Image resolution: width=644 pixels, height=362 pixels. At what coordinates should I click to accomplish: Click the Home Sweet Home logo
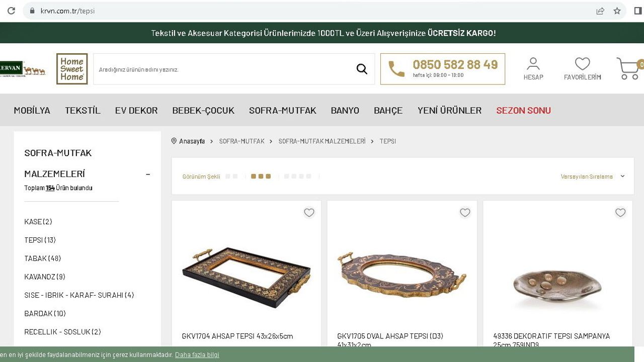click(72, 69)
